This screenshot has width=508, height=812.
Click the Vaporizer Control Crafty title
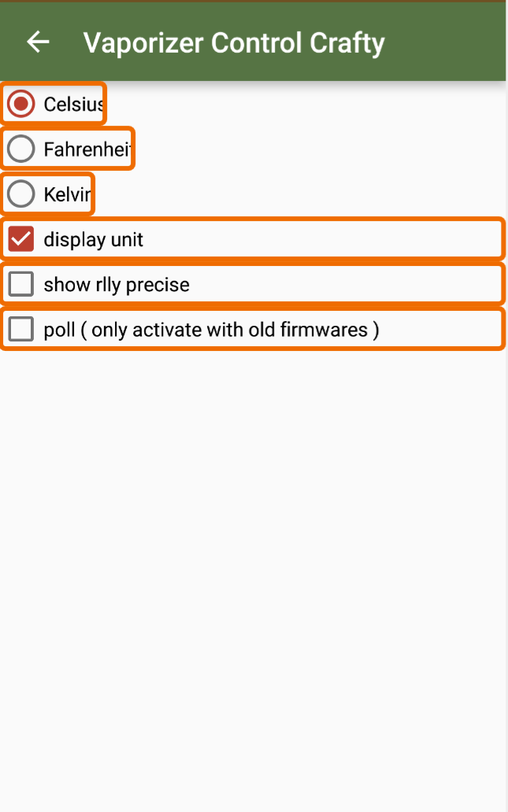pyautogui.click(x=234, y=42)
